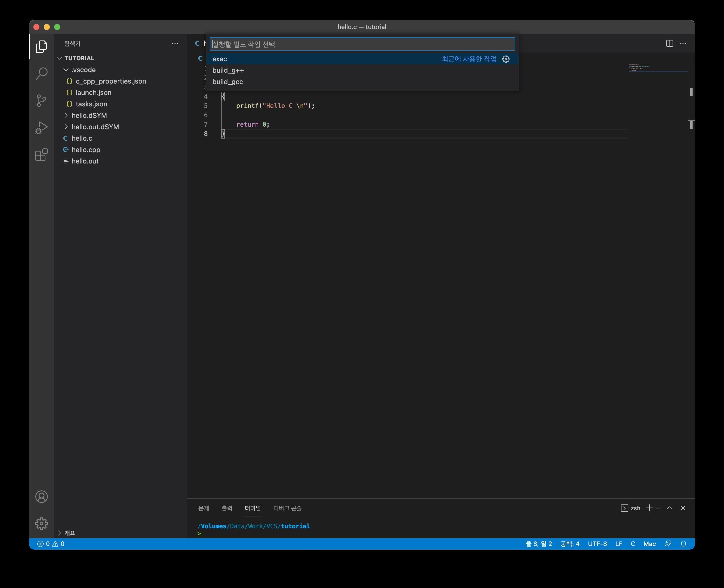The height and width of the screenshot is (588, 724).
Task: Click the 탐색기 explorer title
Action: (72, 44)
